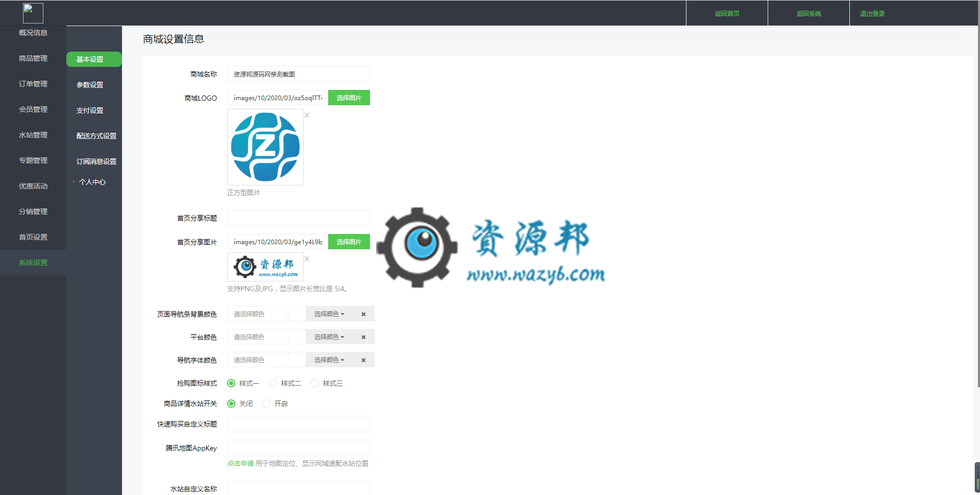Viewport: 980px width, 495px height.
Task: Open 商品管理 in the sidebar
Action: pyautogui.click(x=33, y=58)
